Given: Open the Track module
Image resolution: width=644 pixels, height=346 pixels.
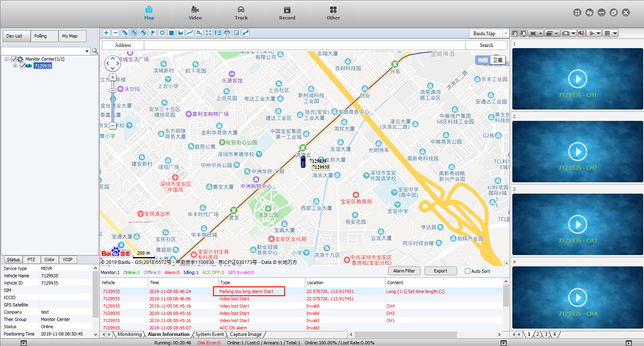Looking at the screenshot, I should (241, 13).
